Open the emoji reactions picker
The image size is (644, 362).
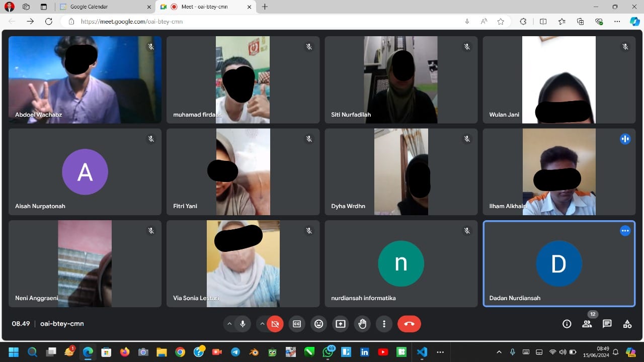pos(318,324)
